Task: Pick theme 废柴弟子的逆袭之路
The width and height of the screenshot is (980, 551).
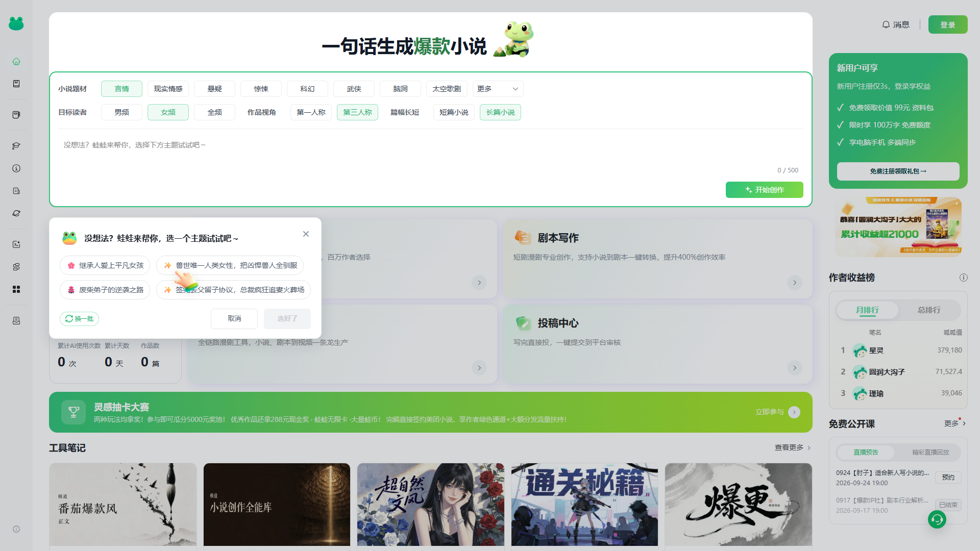Action: (105, 290)
